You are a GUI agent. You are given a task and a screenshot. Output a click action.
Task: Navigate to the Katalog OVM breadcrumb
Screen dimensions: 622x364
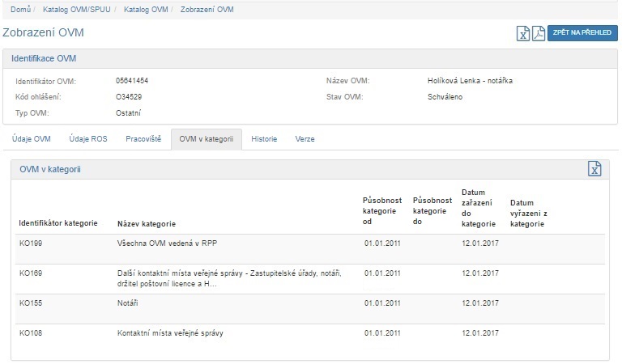pyautogui.click(x=147, y=9)
